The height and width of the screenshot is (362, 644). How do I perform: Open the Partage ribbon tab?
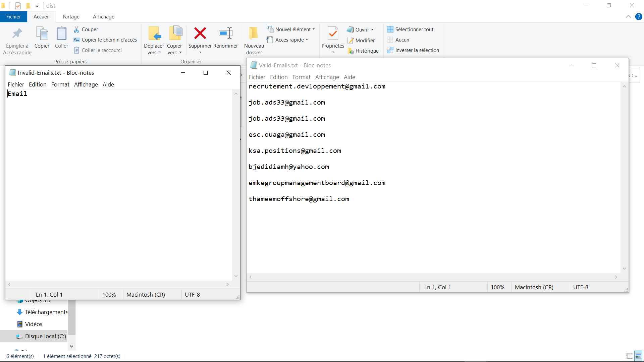coord(71,17)
